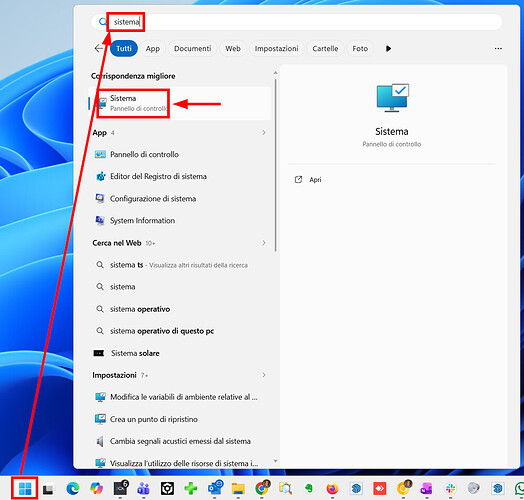
Task: Launch Google Chrome from the taskbar
Action: click(262, 488)
